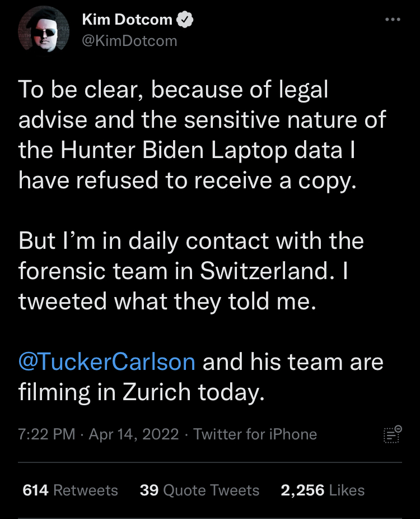Tap the Twitter for iPhone source label
The image size is (420, 519).
255,434
